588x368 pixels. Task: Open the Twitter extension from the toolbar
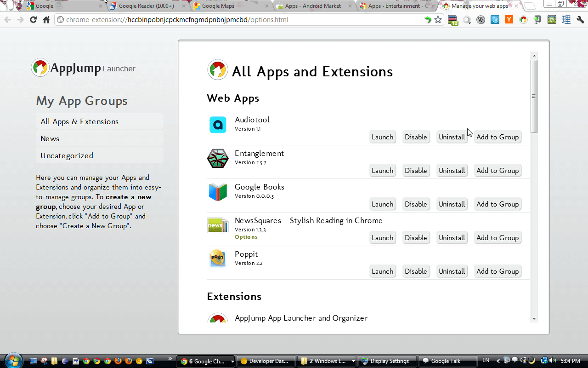(x=495, y=20)
